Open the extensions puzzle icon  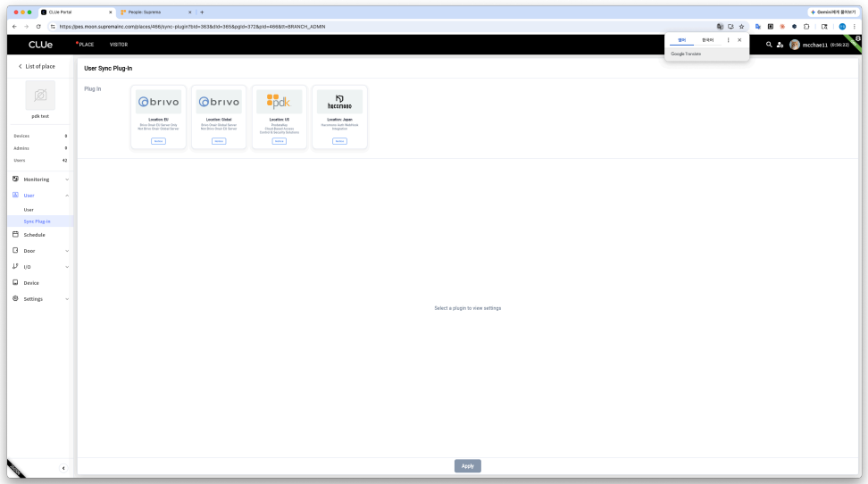[x=806, y=27]
